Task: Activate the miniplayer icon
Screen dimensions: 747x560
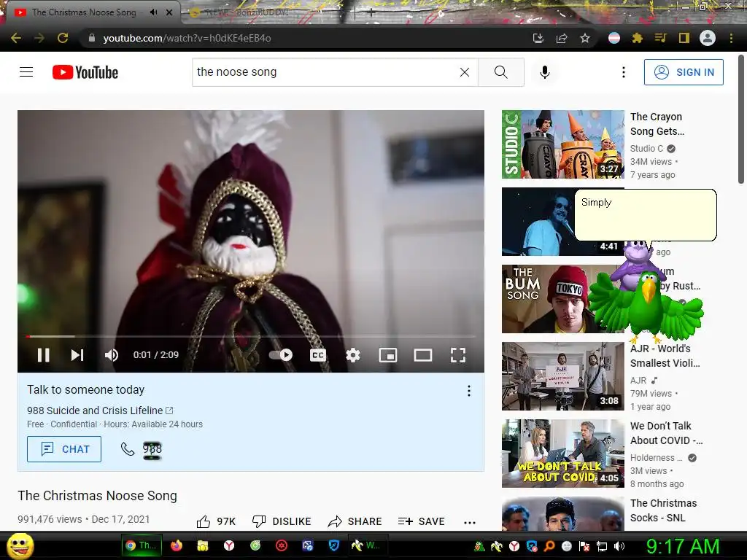Action: pos(388,355)
